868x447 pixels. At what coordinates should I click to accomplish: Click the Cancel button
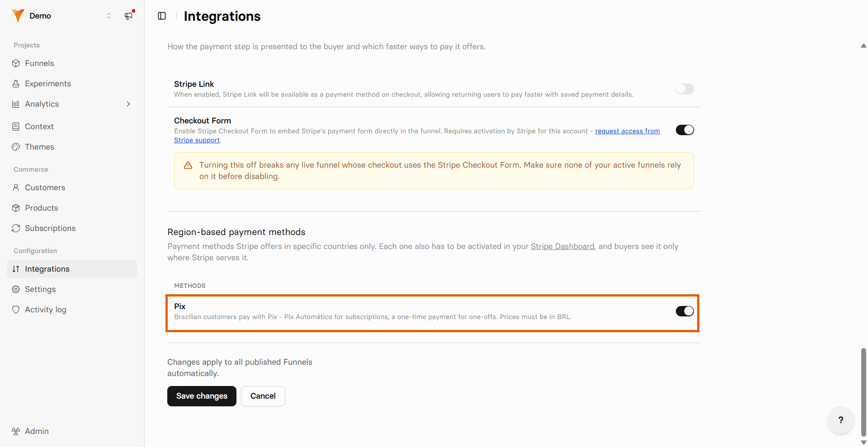263,396
